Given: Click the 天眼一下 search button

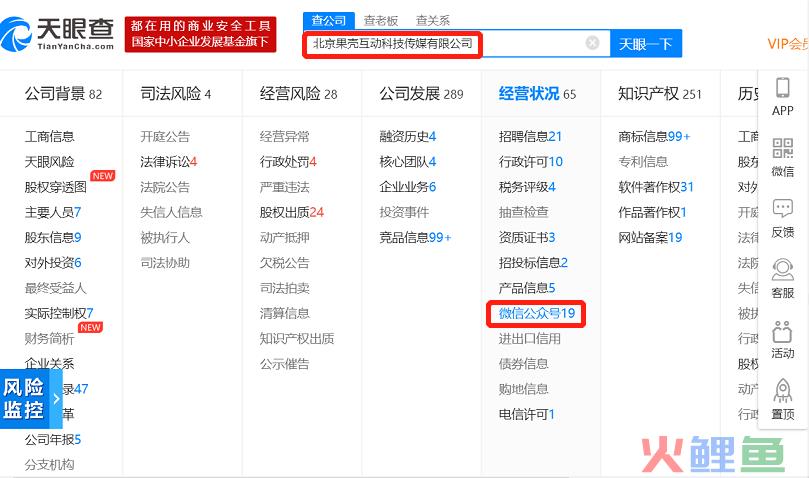Looking at the screenshot, I should [x=646, y=44].
